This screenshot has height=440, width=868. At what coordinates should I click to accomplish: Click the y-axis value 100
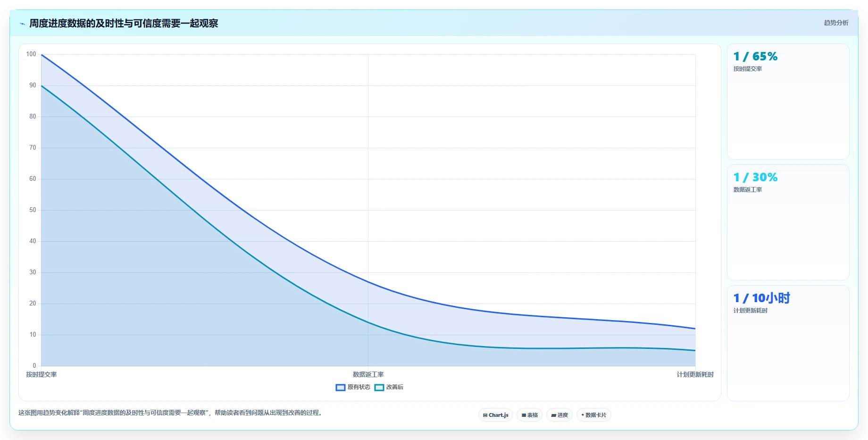[31, 54]
